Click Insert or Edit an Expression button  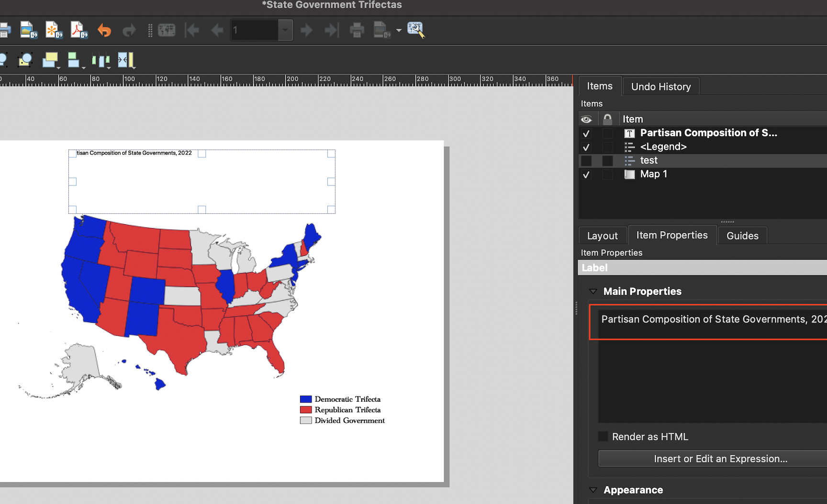point(720,458)
